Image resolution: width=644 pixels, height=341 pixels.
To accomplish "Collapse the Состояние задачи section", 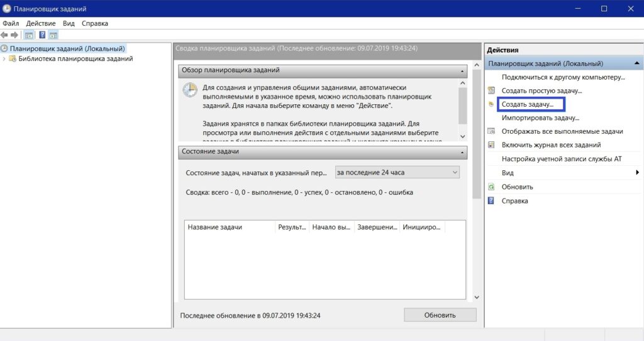I will (x=462, y=152).
